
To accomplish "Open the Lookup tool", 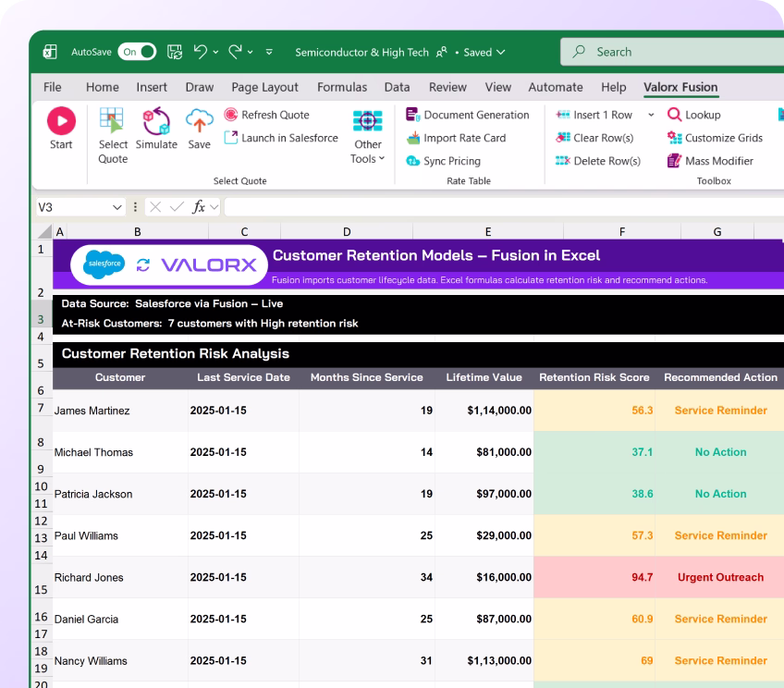I will pyautogui.click(x=694, y=115).
